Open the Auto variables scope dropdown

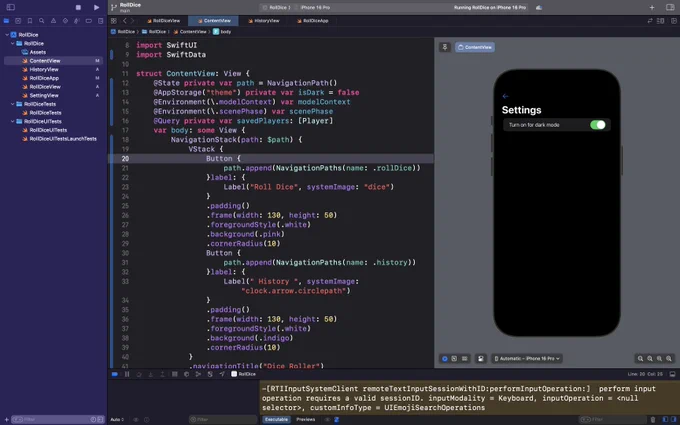pos(117,419)
